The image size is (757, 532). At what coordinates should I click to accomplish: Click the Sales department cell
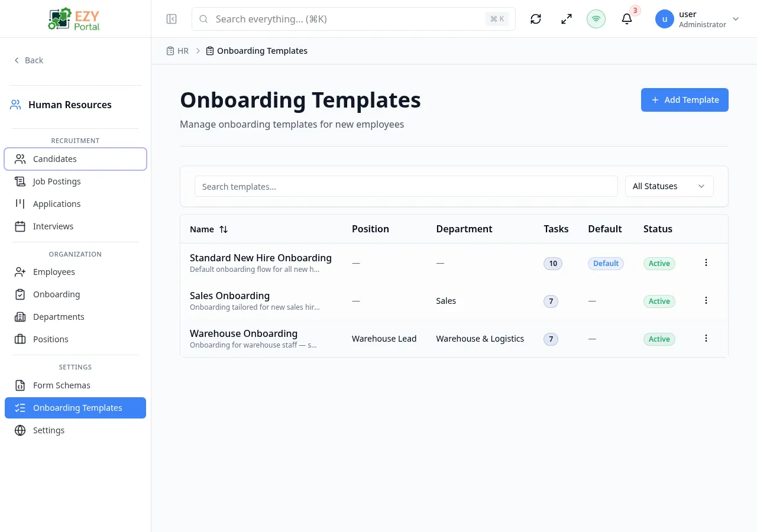pos(446,301)
